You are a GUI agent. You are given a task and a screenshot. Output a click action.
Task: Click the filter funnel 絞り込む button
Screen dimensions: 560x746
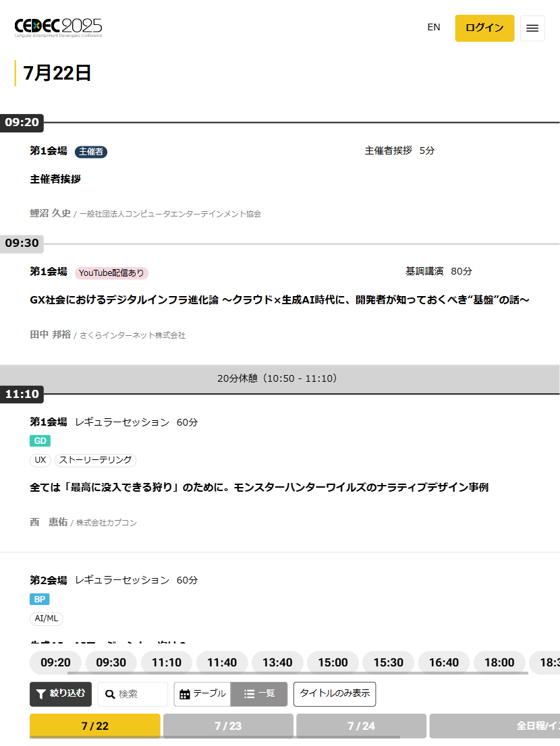tap(61, 694)
